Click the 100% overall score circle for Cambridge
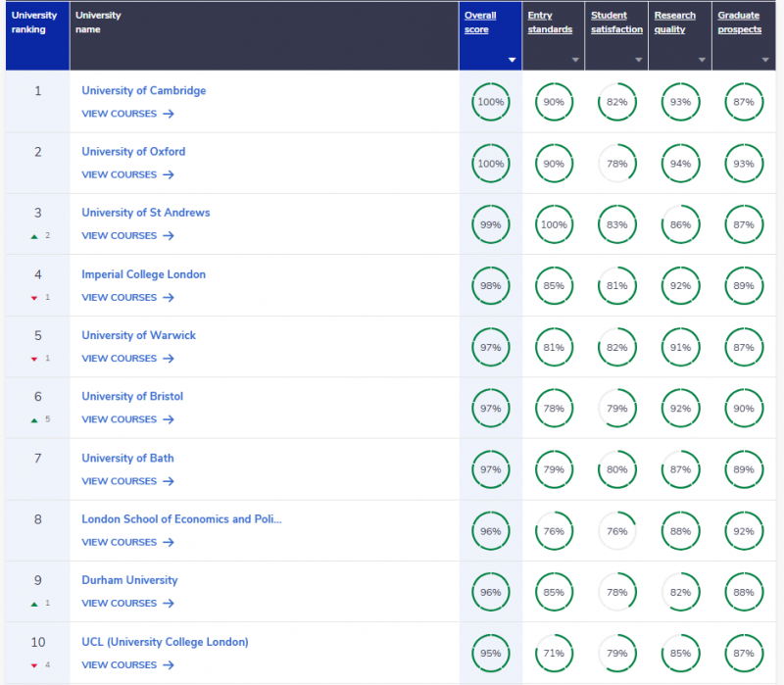Image resolution: width=784 pixels, height=685 pixels. coord(490,103)
